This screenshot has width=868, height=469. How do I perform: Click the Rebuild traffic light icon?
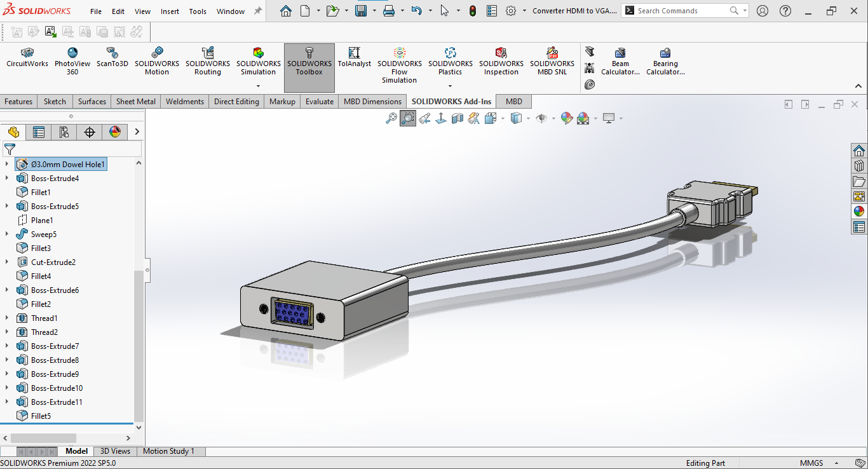tap(472, 11)
